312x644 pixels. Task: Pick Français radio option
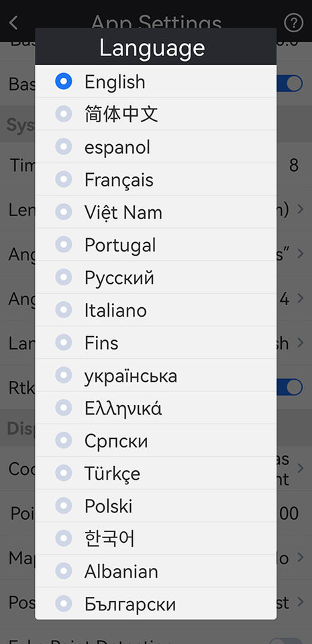click(x=64, y=179)
